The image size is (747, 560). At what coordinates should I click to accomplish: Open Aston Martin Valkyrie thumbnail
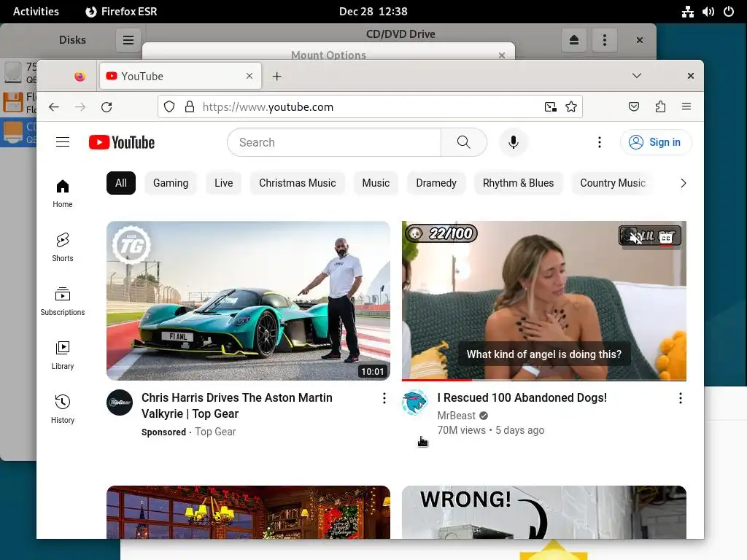tap(248, 300)
